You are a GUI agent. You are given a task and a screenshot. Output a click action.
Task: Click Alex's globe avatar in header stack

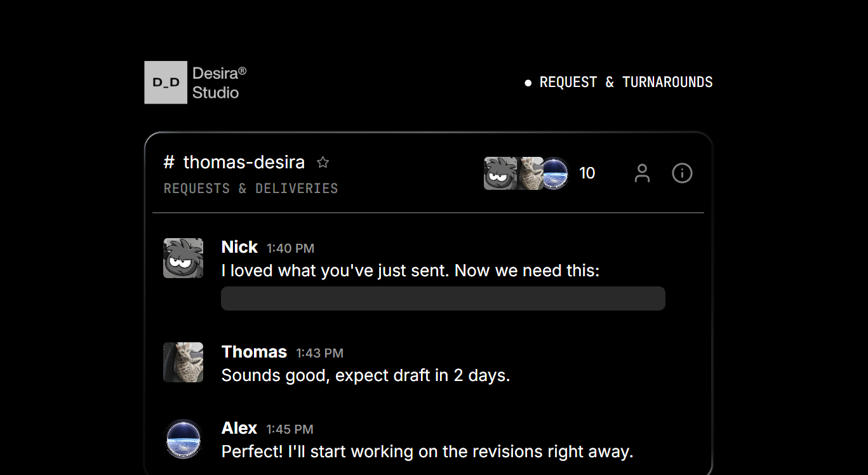click(555, 173)
